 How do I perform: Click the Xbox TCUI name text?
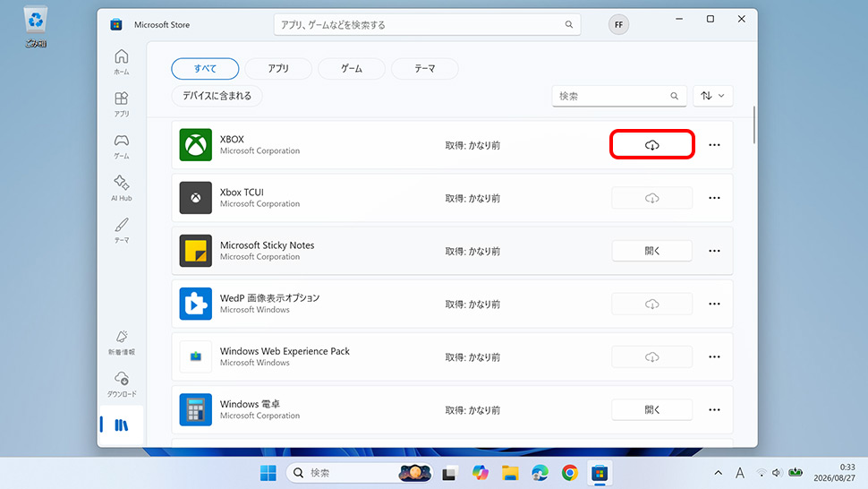[x=242, y=193]
